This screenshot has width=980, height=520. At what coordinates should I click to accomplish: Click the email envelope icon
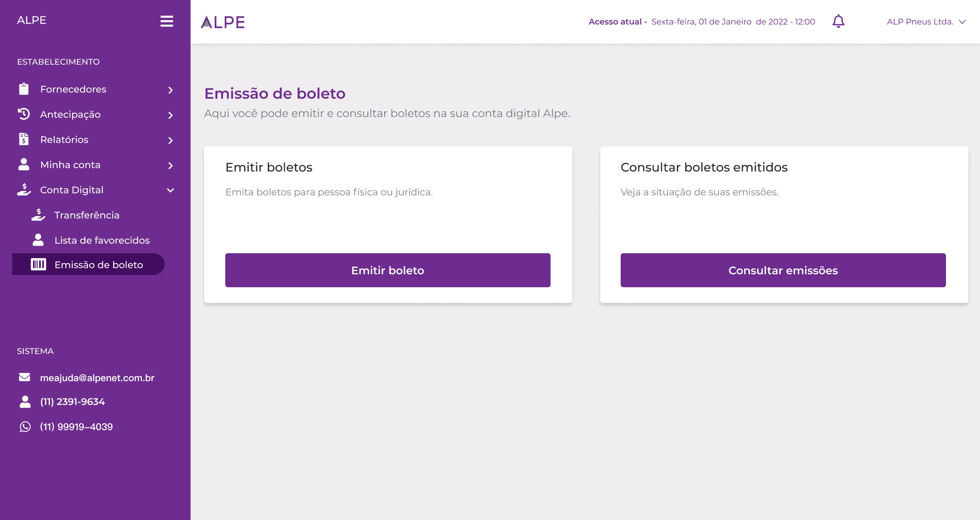pos(24,377)
